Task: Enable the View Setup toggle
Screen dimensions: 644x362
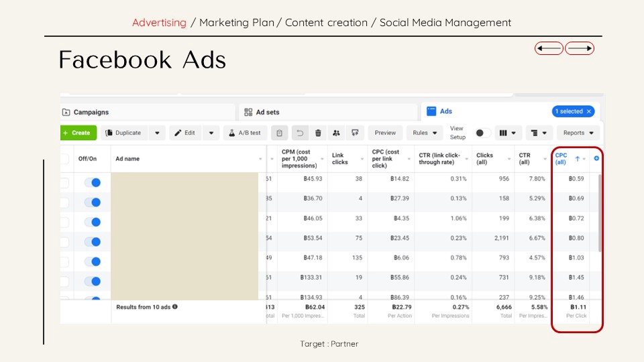Action: point(482,133)
